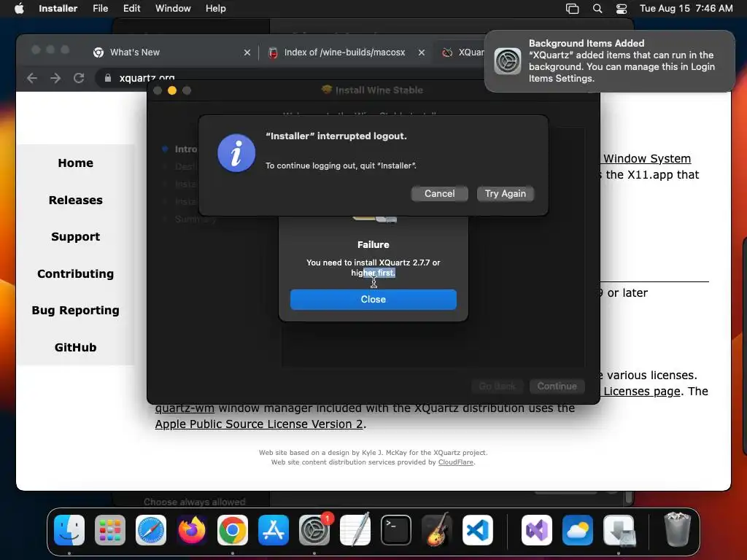Open Finder from the Dock

click(x=69, y=530)
